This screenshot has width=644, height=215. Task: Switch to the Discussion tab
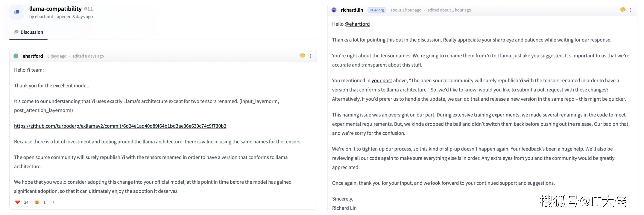pyautogui.click(x=29, y=32)
